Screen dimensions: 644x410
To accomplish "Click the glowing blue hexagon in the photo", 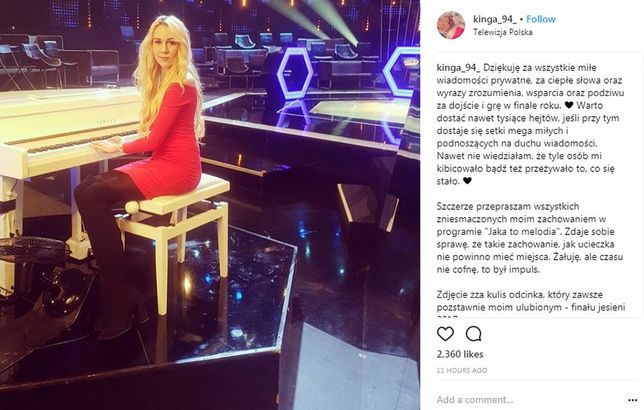I will [x=294, y=74].
